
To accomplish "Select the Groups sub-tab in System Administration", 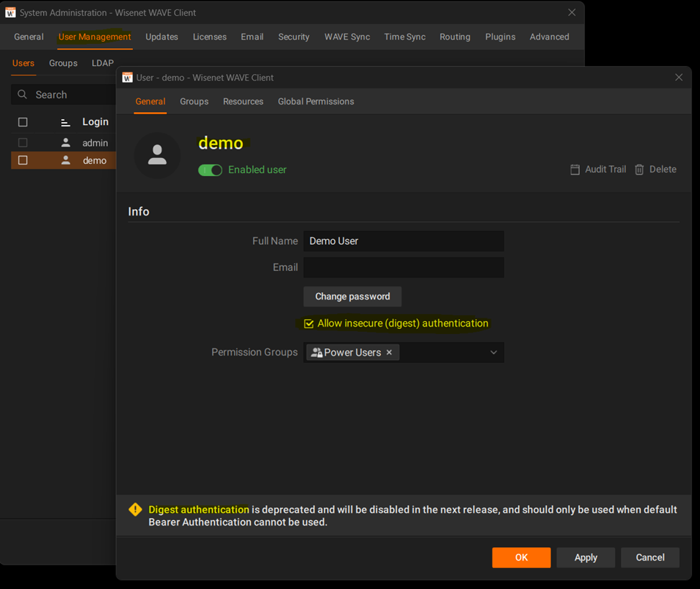I will coord(63,63).
